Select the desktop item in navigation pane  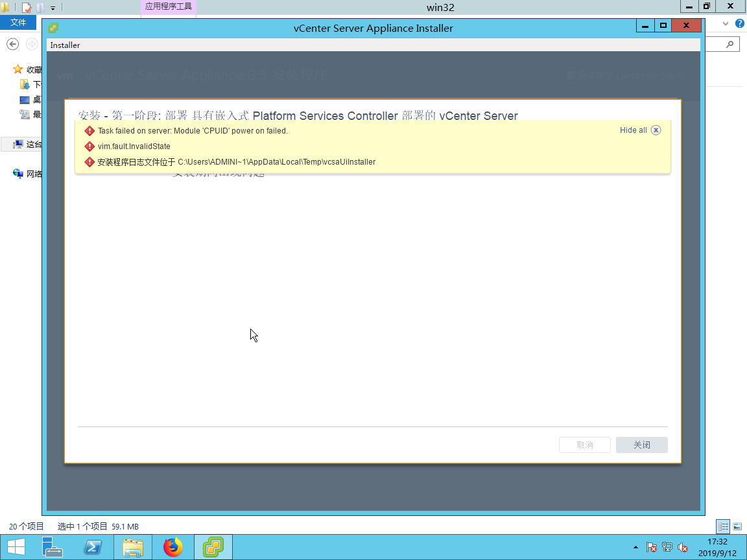tap(30, 100)
